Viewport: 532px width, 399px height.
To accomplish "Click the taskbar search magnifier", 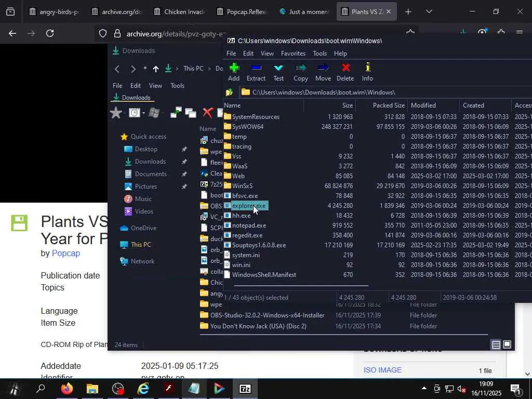I will (x=41, y=388).
